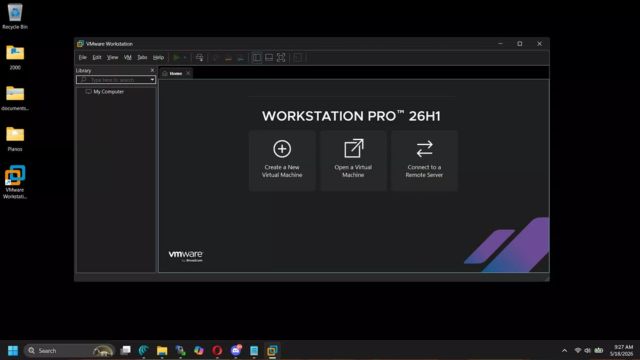Click the Unity mode toolbar icon
This screenshot has width=640, height=360.
298,58
